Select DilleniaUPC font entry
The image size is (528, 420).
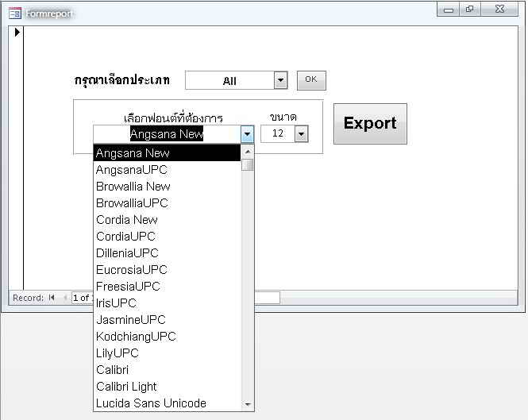167,253
